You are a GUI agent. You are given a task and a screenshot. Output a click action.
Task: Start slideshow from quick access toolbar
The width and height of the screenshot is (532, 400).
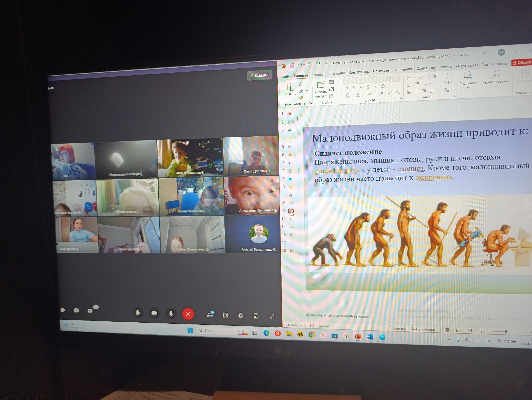pos(318,64)
